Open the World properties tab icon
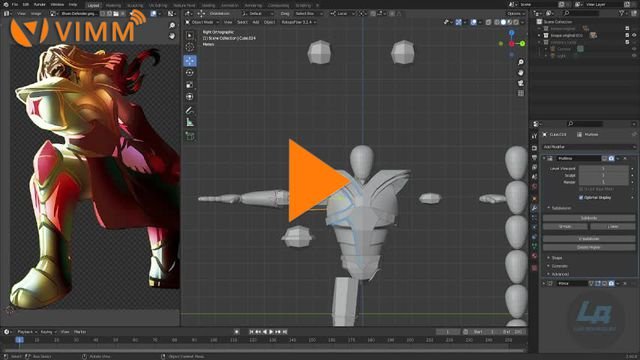The image size is (640, 360). (534, 187)
